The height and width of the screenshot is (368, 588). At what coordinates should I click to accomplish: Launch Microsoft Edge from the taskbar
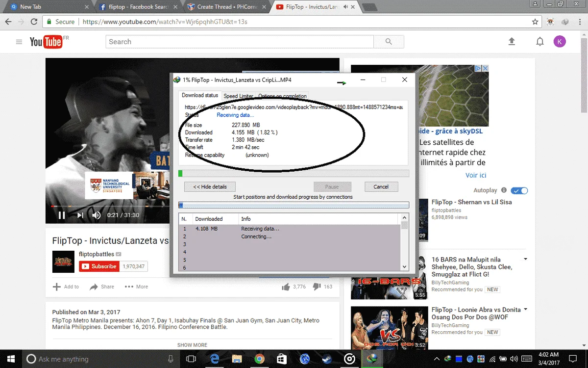point(215,359)
